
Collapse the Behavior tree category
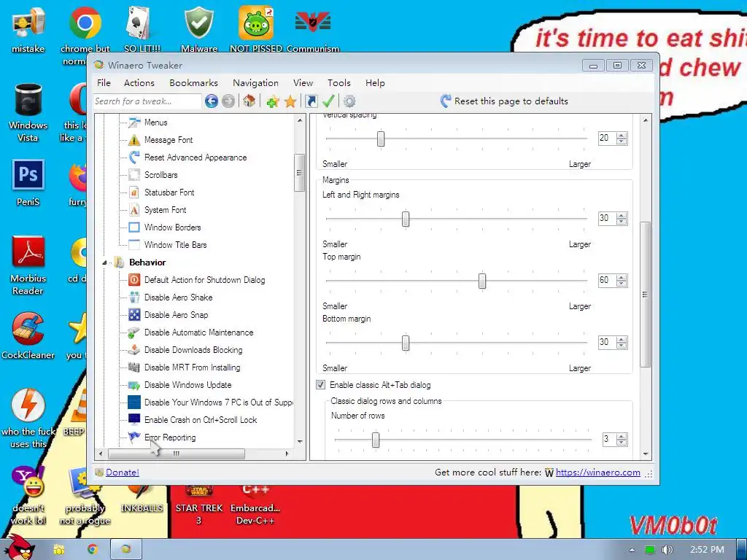click(x=105, y=262)
